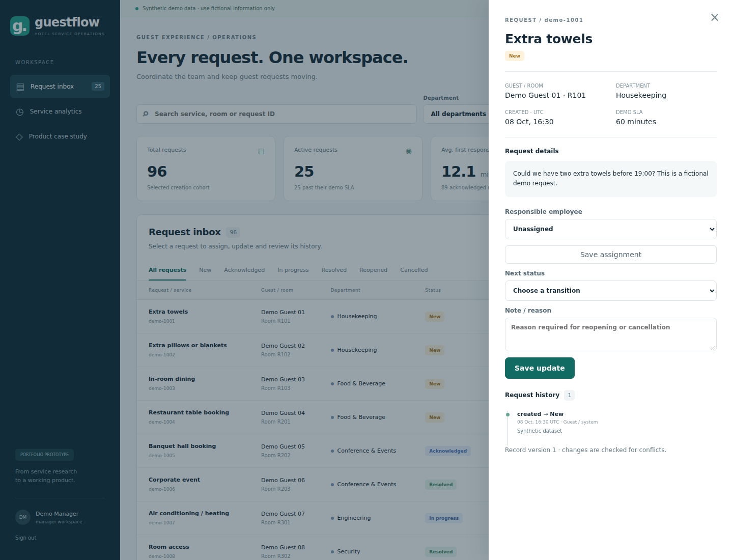Select the Room access request
The width and height of the screenshot is (733, 560).
[313, 548]
